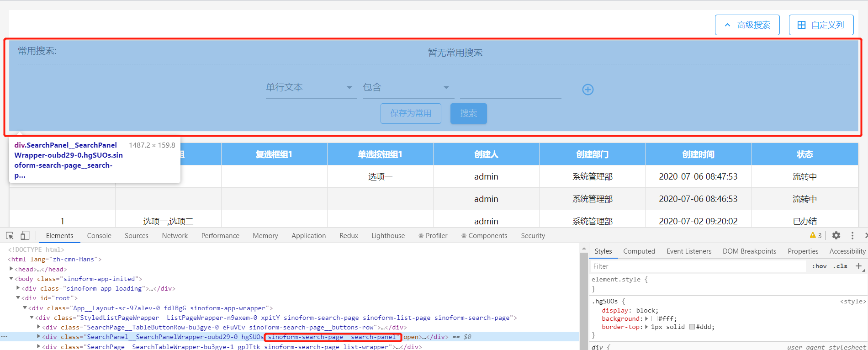Image resolution: width=868 pixels, height=350 pixels.
Task: Select the html lang element line
Action: (54, 259)
